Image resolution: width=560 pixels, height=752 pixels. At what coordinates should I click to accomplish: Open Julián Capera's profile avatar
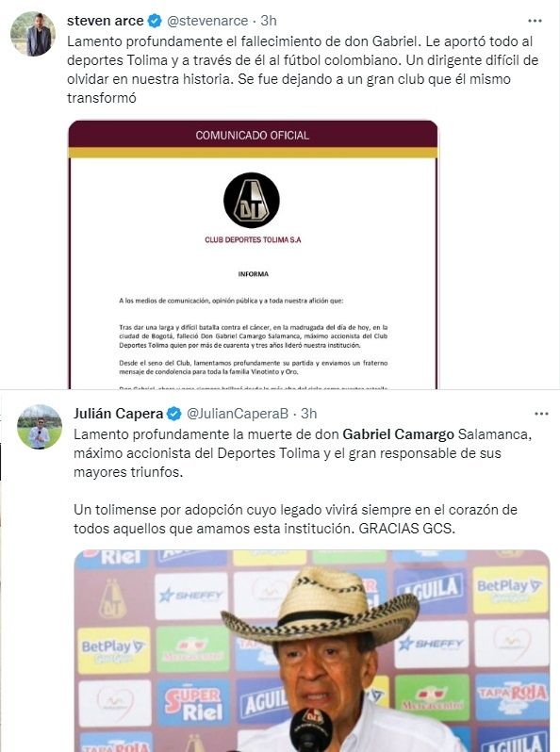[x=40, y=427]
